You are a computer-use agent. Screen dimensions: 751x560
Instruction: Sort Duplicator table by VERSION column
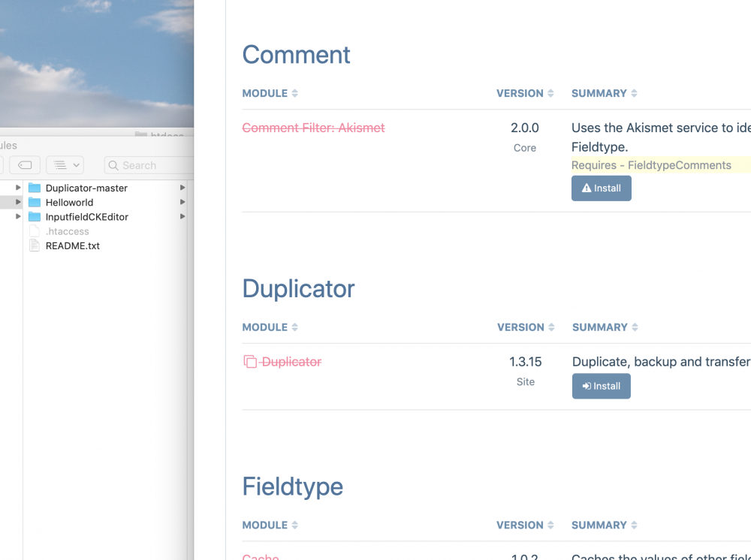[525, 327]
